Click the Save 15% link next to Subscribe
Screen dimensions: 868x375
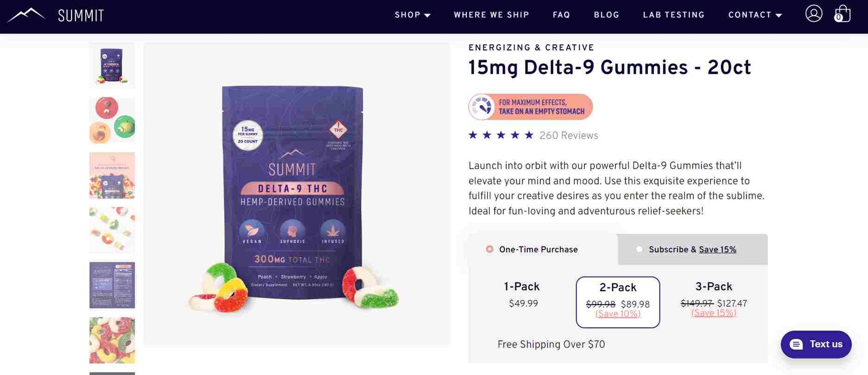click(718, 249)
